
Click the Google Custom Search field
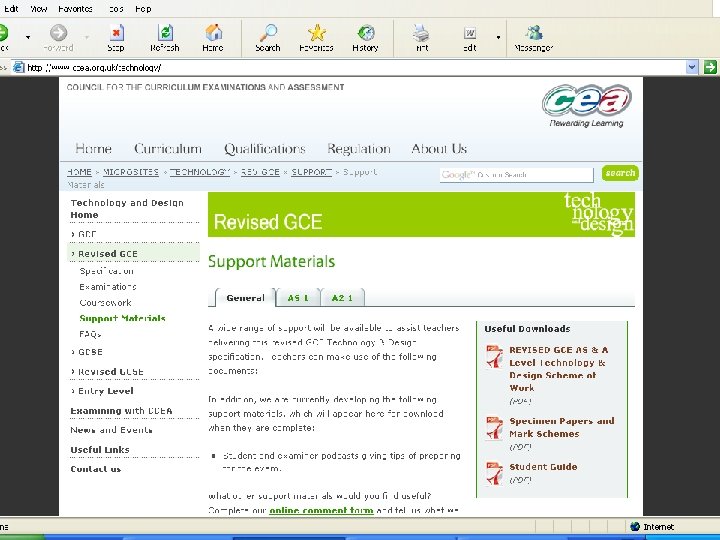coord(516,174)
